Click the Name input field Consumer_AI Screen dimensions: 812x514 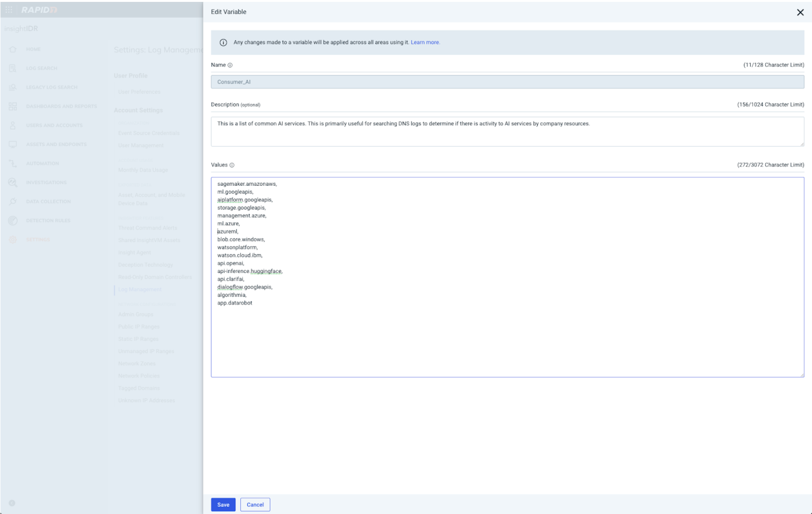coord(507,82)
